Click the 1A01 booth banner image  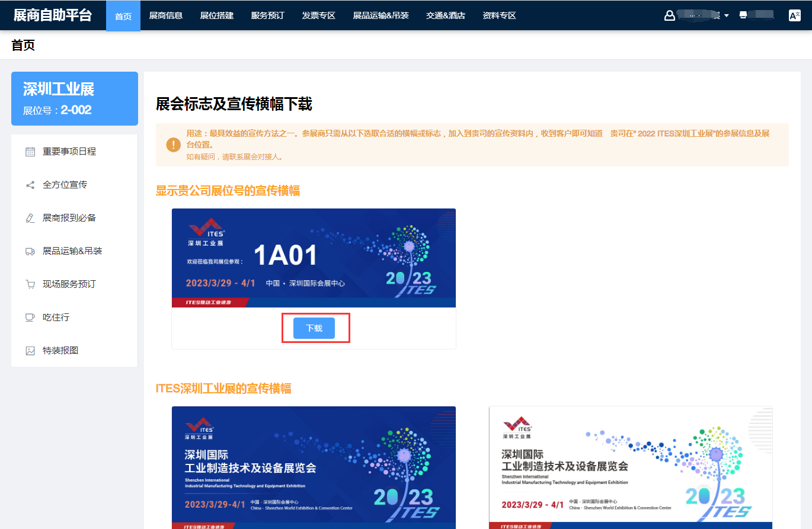click(314, 258)
